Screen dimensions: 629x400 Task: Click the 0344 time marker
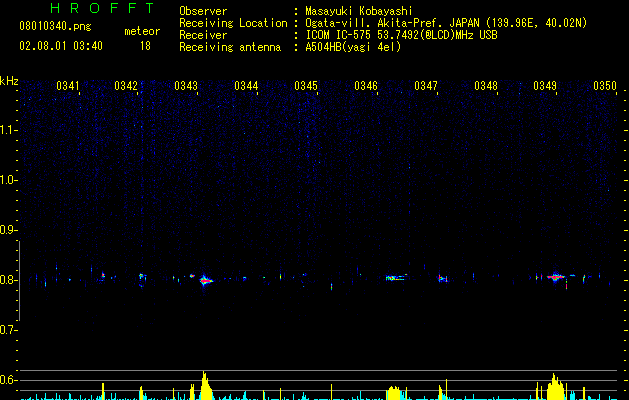[246, 86]
